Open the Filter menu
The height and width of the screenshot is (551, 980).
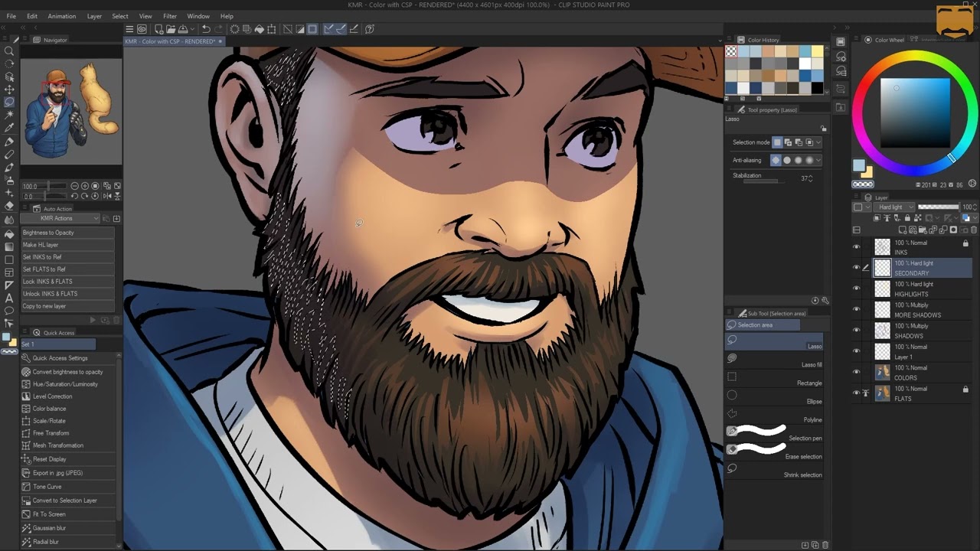tap(170, 16)
